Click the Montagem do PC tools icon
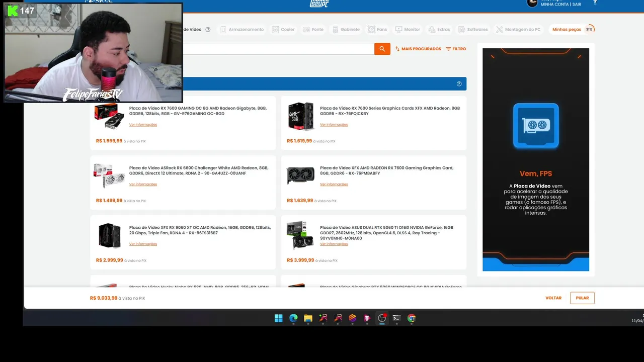This screenshot has width=644, height=362. tap(499, 30)
